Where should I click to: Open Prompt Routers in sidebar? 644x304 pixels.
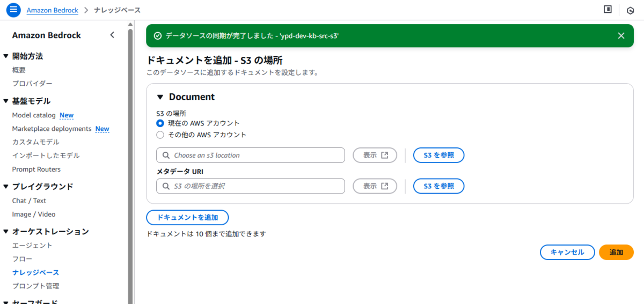(x=35, y=169)
